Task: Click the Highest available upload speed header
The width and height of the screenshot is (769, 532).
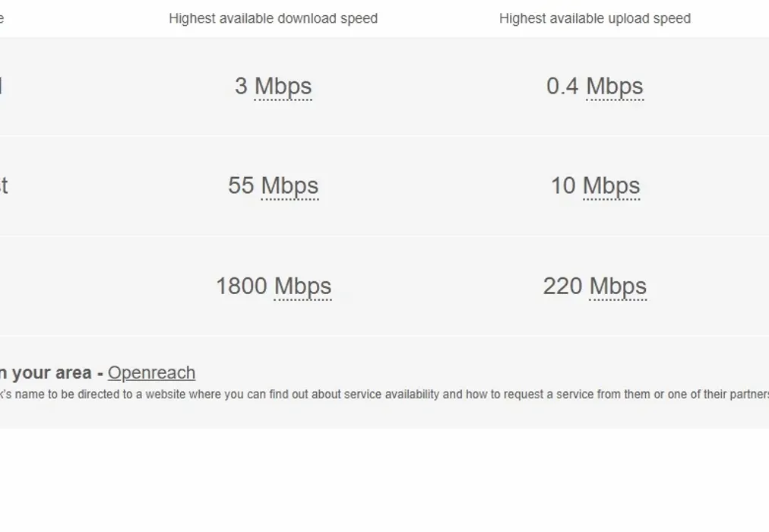Action: tap(594, 19)
